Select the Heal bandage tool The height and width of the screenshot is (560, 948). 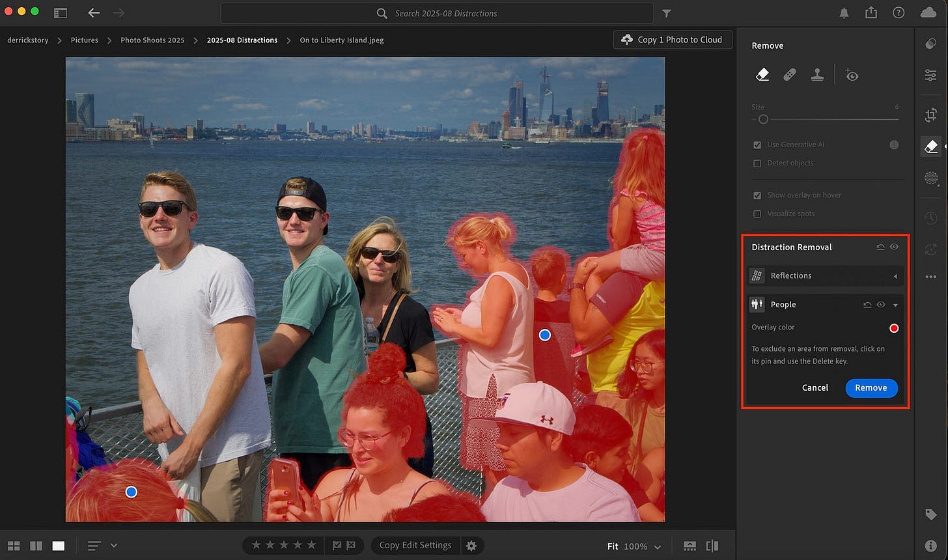coord(789,75)
